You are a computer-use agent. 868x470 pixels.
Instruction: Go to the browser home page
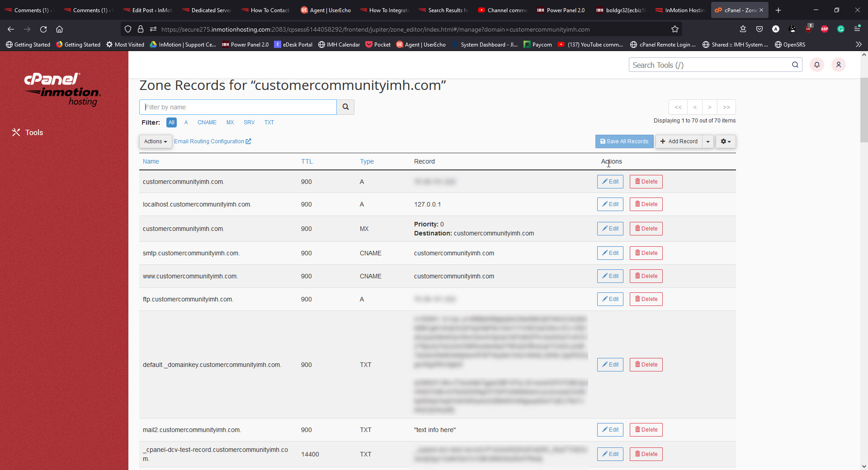pos(59,29)
